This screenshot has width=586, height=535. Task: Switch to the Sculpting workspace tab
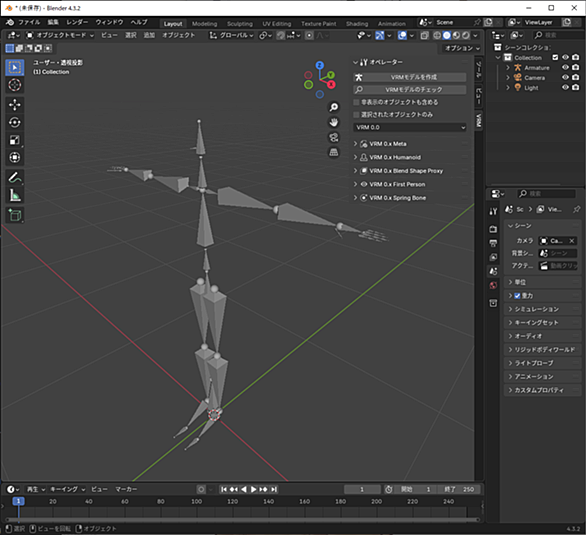point(240,24)
